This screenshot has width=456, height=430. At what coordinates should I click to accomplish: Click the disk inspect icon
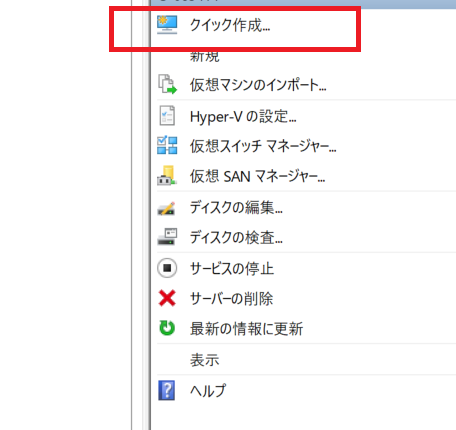[167, 237]
